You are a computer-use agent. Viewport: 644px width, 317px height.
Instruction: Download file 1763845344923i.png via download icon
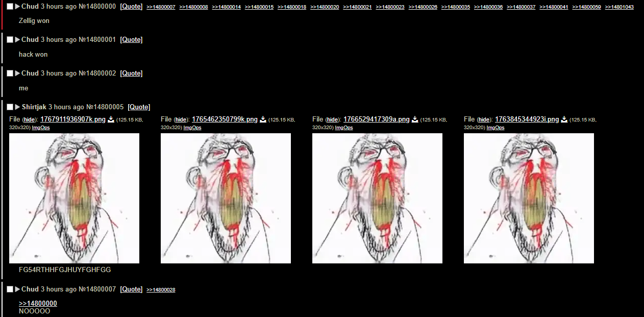point(564,119)
